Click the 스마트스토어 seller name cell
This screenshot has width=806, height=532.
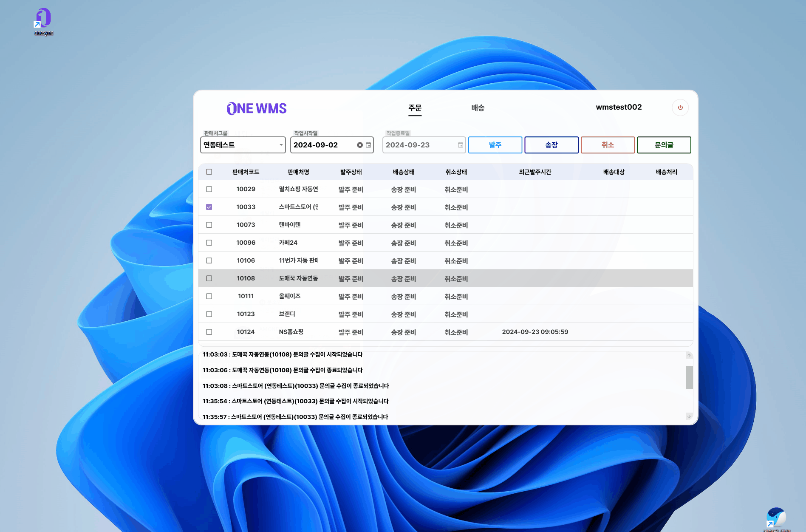299,207
